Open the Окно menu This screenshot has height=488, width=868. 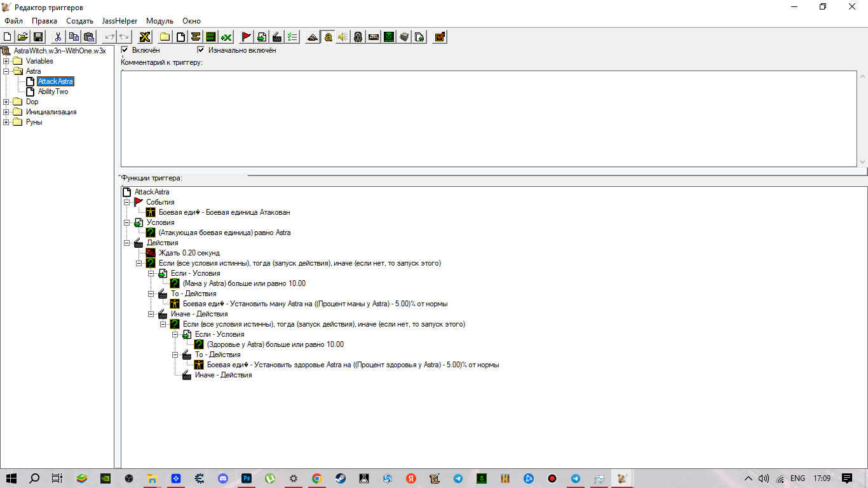[x=192, y=21]
